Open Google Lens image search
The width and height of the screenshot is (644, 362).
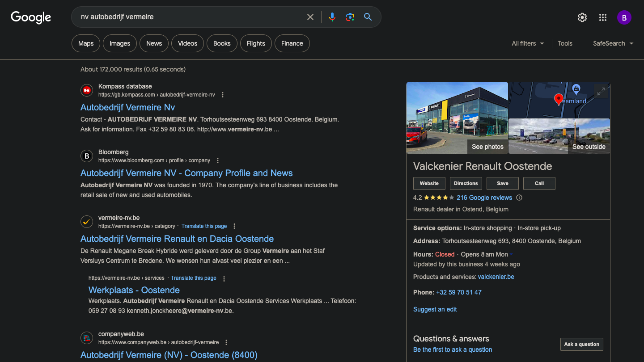click(x=350, y=17)
